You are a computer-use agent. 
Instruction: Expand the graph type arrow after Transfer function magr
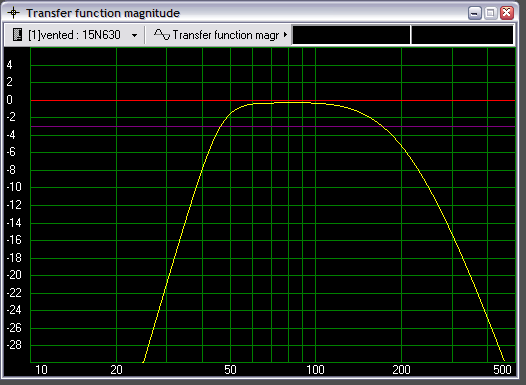pyautogui.click(x=285, y=35)
